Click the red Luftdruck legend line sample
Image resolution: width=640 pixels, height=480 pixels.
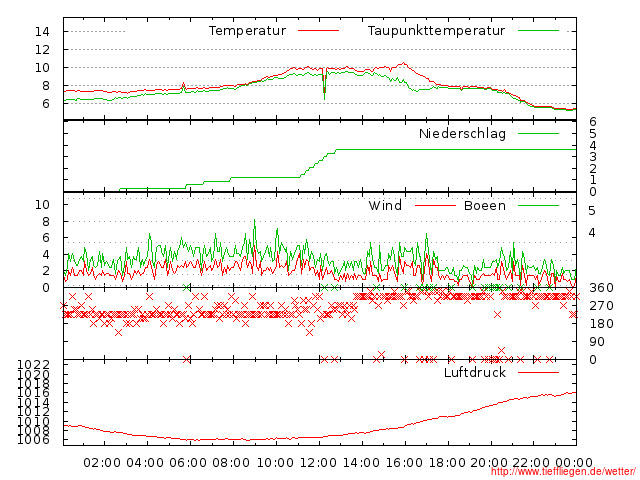(x=538, y=372)
